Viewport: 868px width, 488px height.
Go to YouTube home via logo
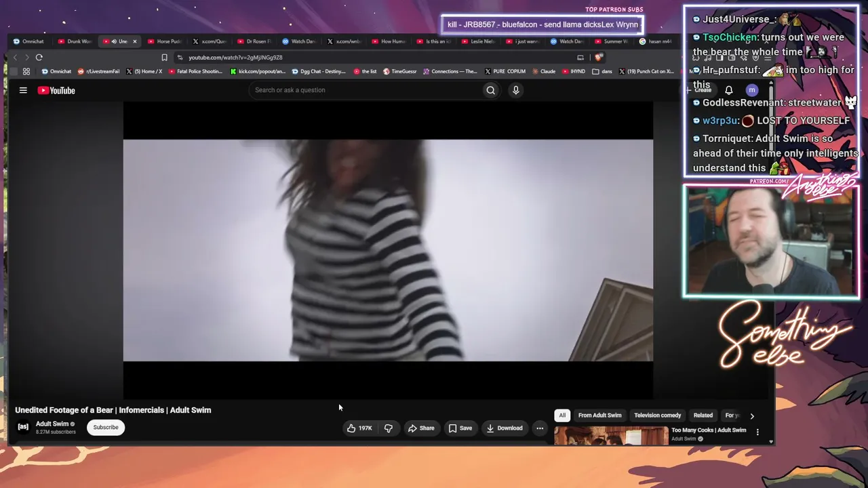tap(56, 90)
